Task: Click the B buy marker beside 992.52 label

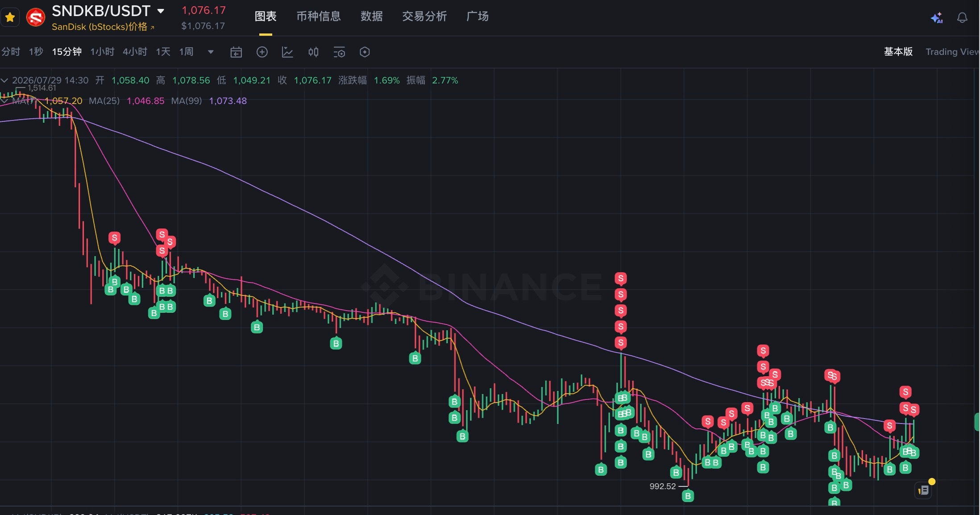Action: coord(688,496)
